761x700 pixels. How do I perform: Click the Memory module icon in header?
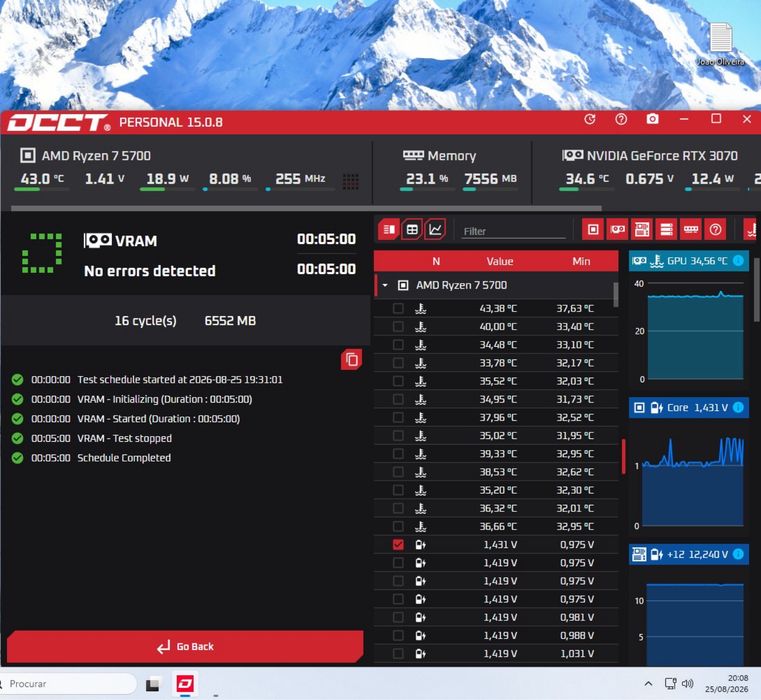click(413, 155)
